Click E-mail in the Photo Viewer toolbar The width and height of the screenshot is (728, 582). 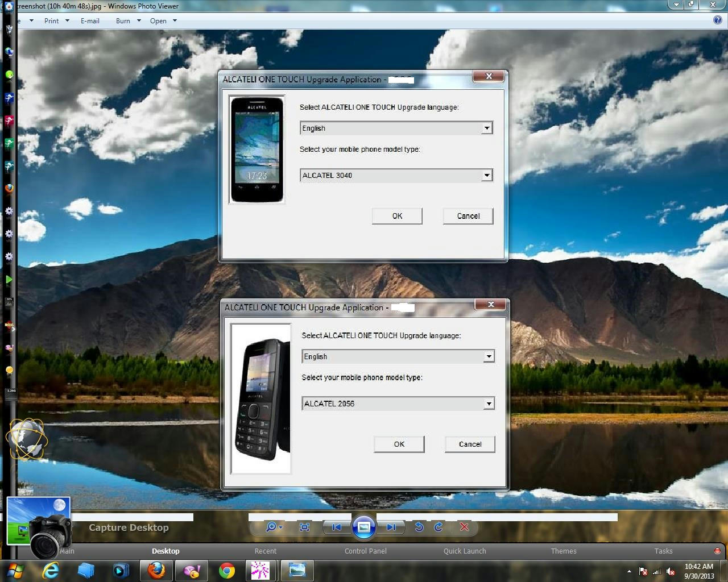[90, 20]
